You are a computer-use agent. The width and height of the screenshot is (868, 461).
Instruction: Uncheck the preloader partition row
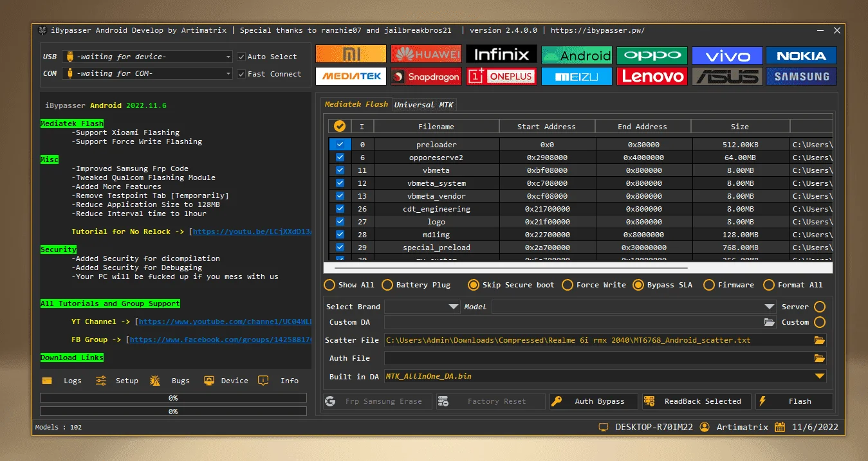pyautogui.click(x=340, y=145)
